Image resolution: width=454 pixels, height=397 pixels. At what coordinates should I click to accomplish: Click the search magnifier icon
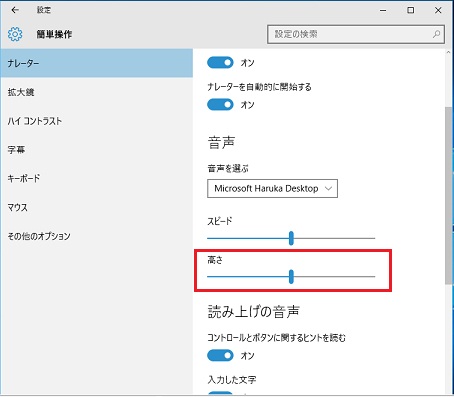click(x=436, y=34)
